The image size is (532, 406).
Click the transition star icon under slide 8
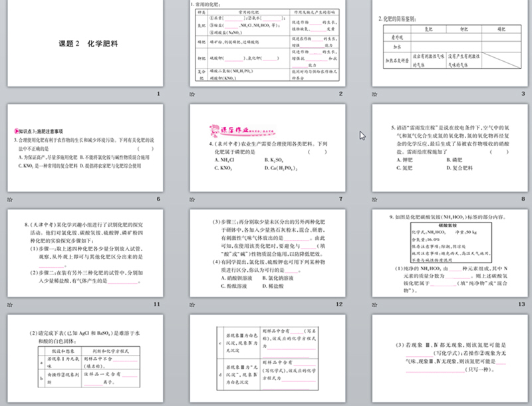[374, 199]
